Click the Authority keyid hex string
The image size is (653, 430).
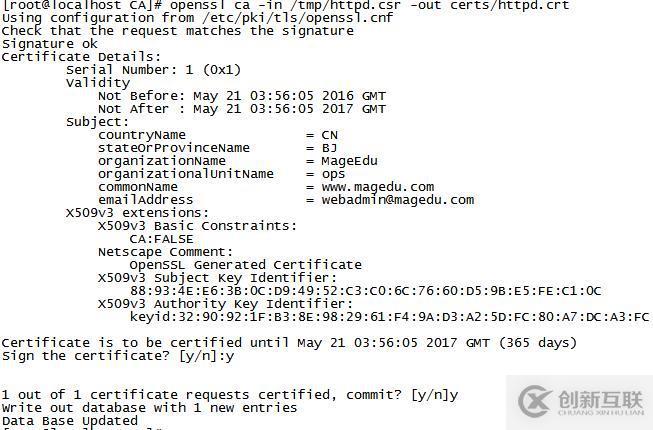[x=389, y=317]
